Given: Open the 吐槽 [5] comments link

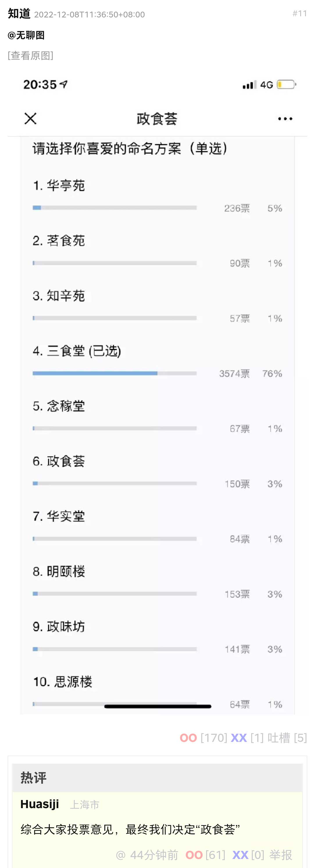Looking at the screenshot, I should 287,738.
